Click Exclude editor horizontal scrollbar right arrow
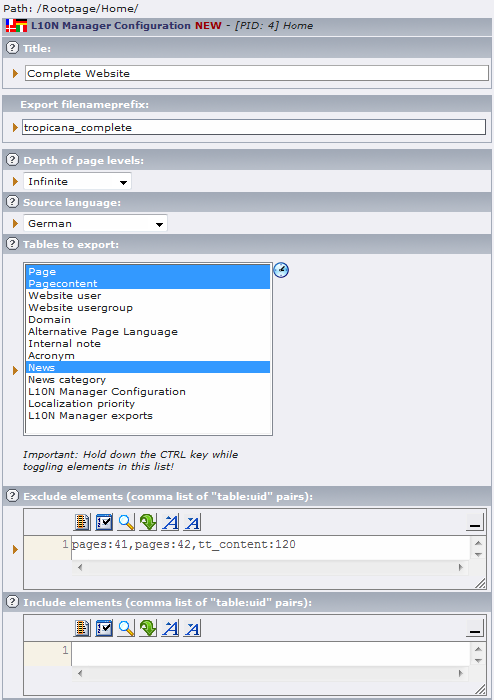Viewport: 494px width, 700px height. (x=461, y=567)
